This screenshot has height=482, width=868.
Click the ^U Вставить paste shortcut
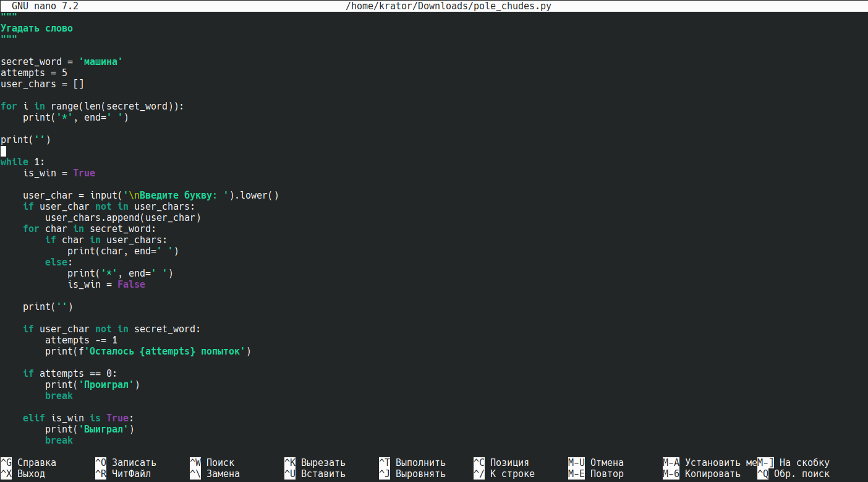pyautogui.click(x=315, y=474)
